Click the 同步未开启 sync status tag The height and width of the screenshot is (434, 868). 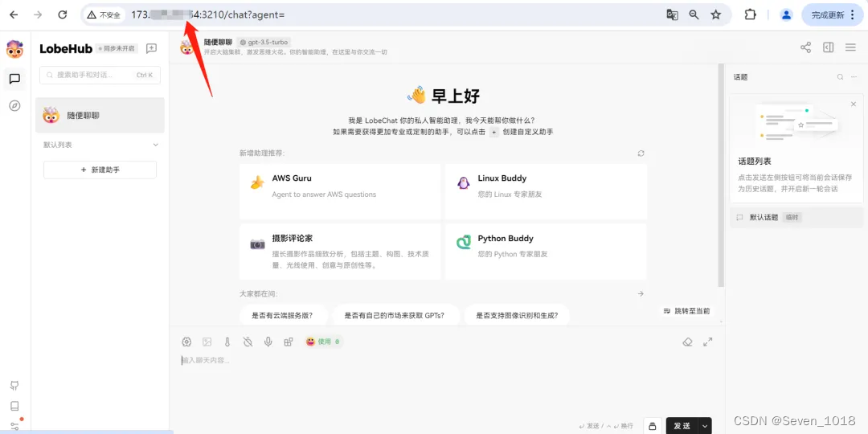[117, 49]
